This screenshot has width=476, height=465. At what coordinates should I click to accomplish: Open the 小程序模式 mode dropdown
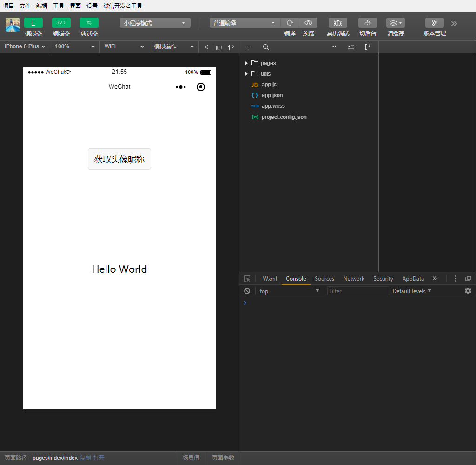point(155,23)
